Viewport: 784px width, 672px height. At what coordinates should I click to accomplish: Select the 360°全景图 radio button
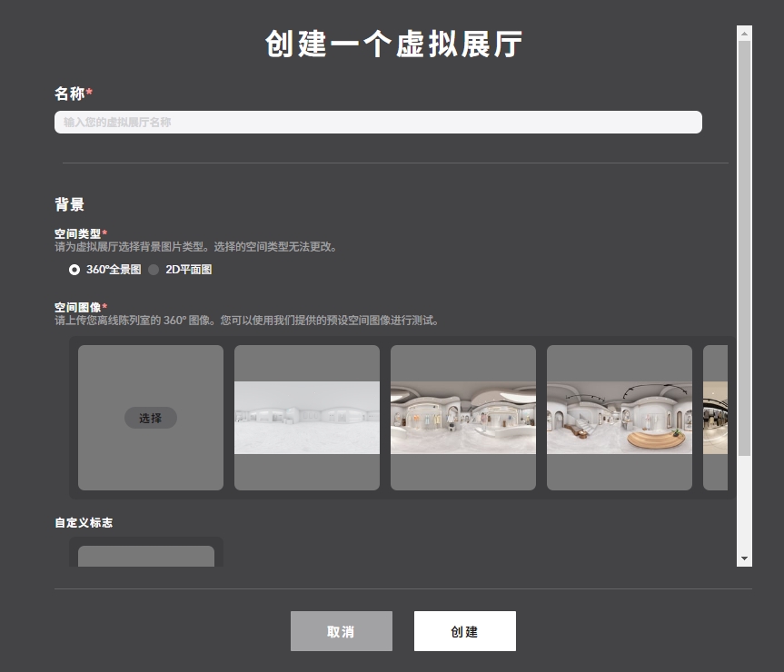coord(74,270)
